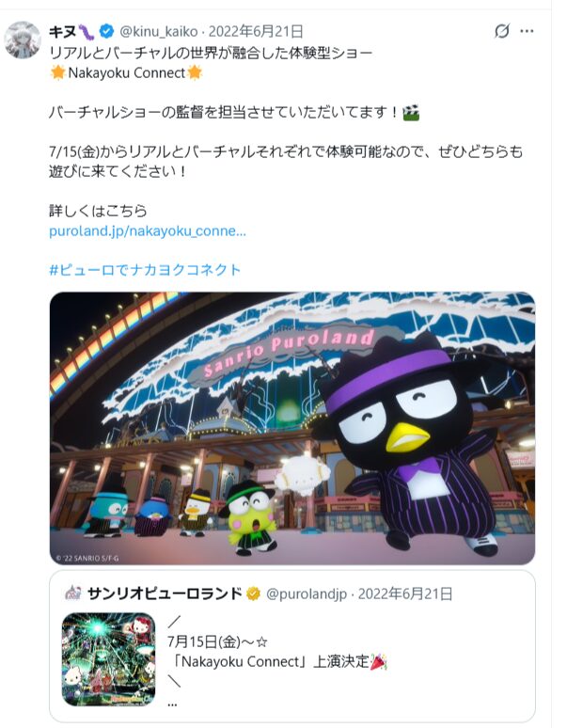Click the caterpillar emoji beside キヌ name
The height and width of the screenshot is (728, 567).
(x=87, y=32)
